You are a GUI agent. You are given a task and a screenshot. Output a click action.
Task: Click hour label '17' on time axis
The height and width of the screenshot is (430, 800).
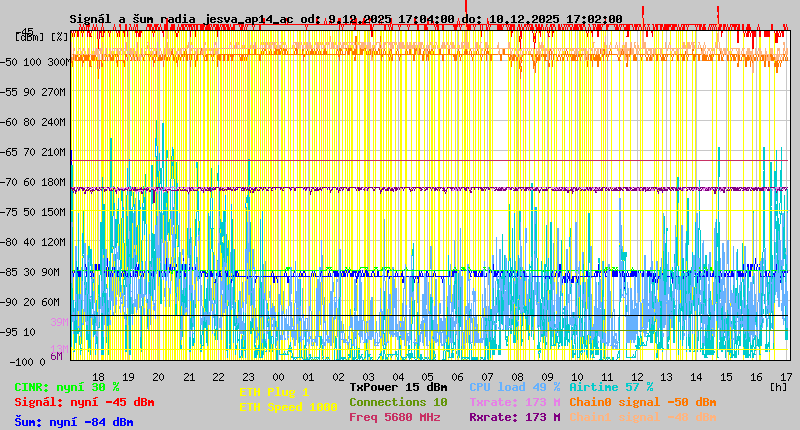[x=786, y=377]
